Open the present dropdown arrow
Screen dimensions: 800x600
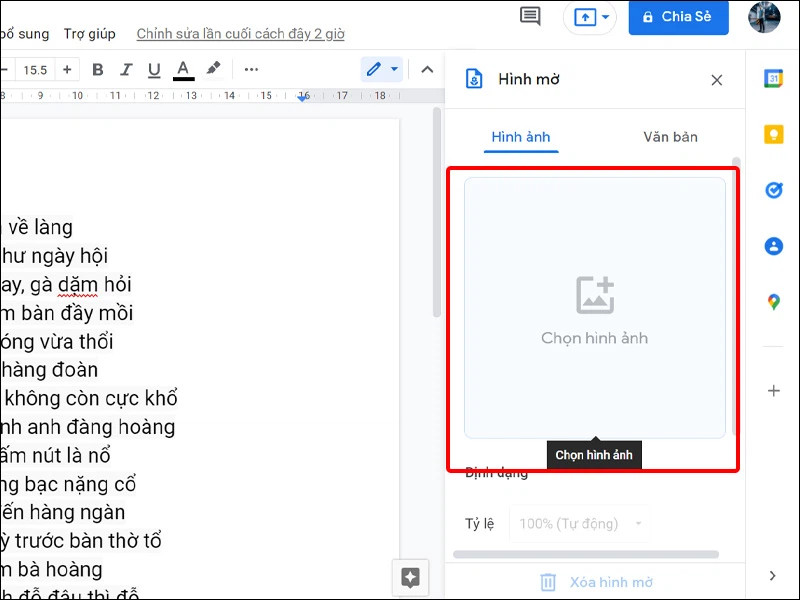pyautogui.click(x=606, y=17)
